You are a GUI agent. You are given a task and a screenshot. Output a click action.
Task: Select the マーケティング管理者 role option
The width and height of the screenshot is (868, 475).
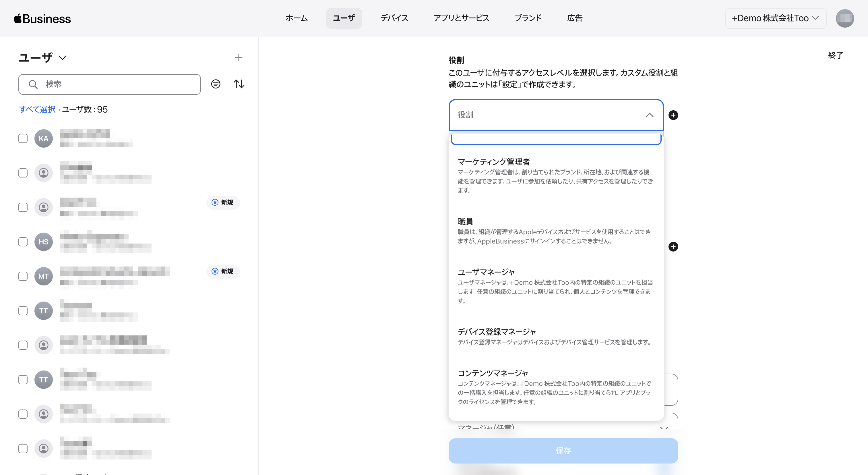(556, 176)
